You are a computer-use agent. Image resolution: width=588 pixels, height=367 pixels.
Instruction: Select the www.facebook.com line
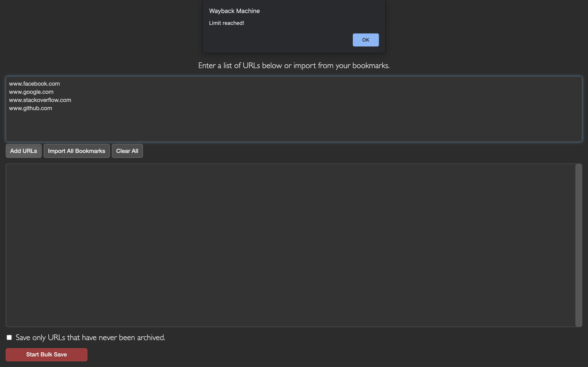[34, 84]
